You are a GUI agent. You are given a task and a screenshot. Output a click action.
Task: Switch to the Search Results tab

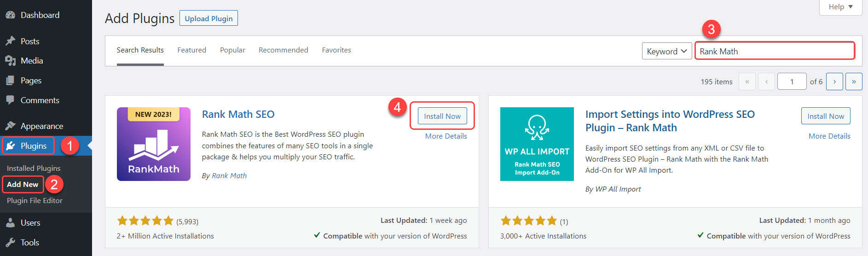pos(140,50)
